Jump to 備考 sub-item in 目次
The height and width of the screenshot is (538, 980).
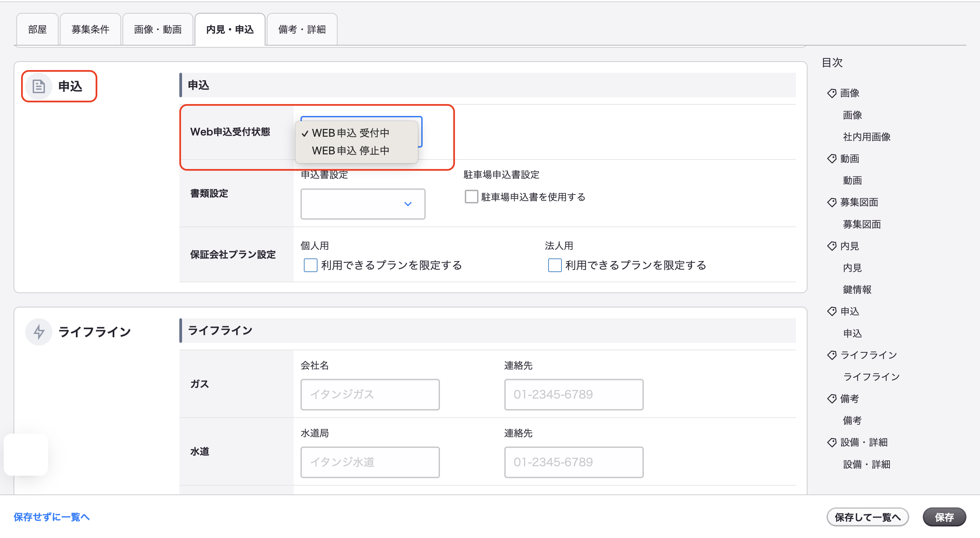852,421
